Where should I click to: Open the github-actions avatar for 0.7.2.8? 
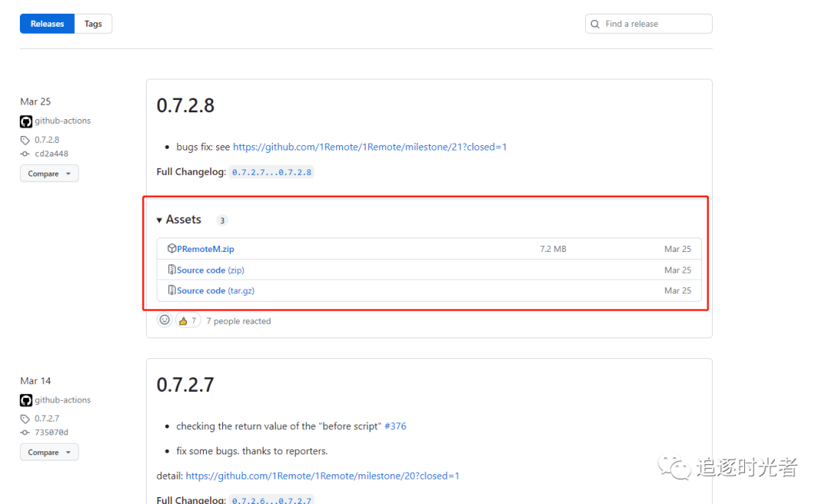[x=26, y=121]
